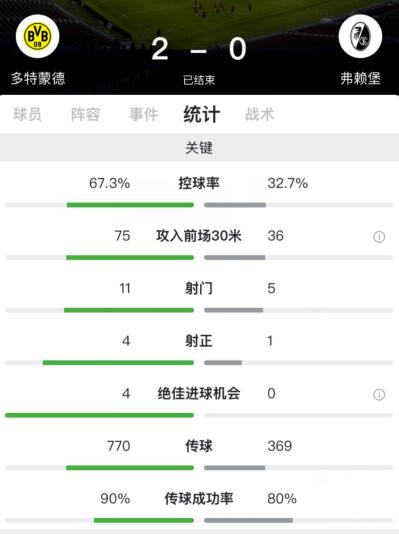Switch to the 阵容 tab
The image size is (399, 534).
[x=85, y=114]
